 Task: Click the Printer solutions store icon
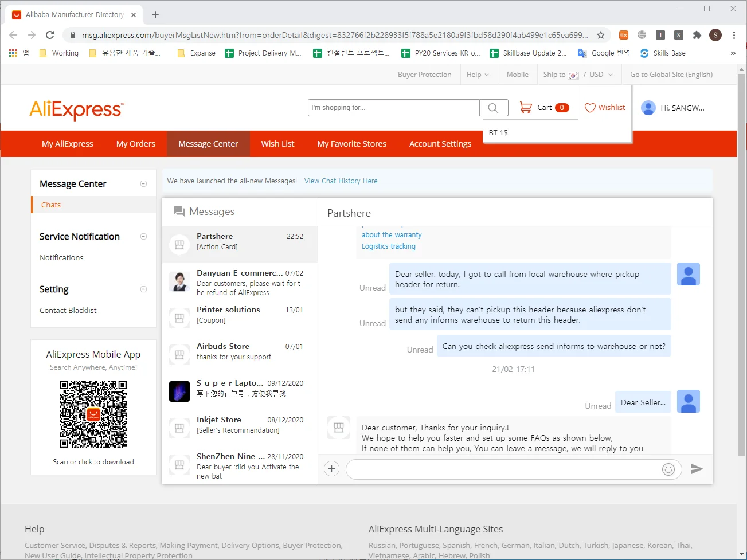coord(179,318)
